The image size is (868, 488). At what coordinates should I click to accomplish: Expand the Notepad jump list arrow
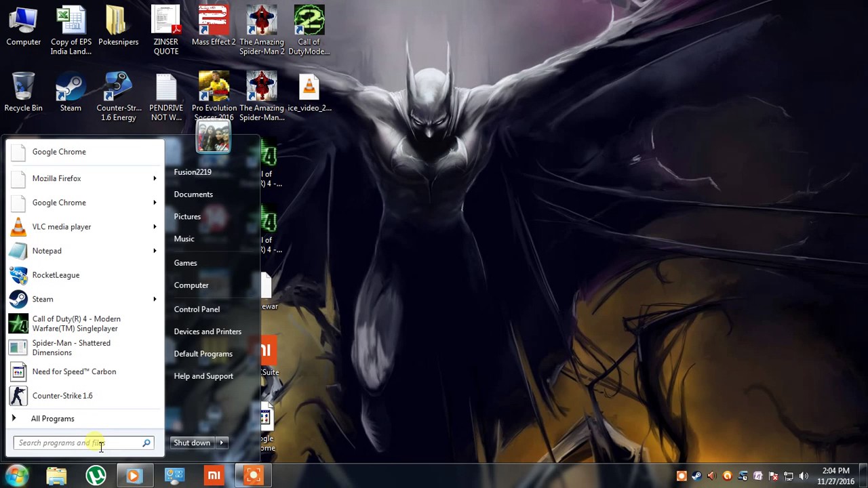(x=155, y=251)
